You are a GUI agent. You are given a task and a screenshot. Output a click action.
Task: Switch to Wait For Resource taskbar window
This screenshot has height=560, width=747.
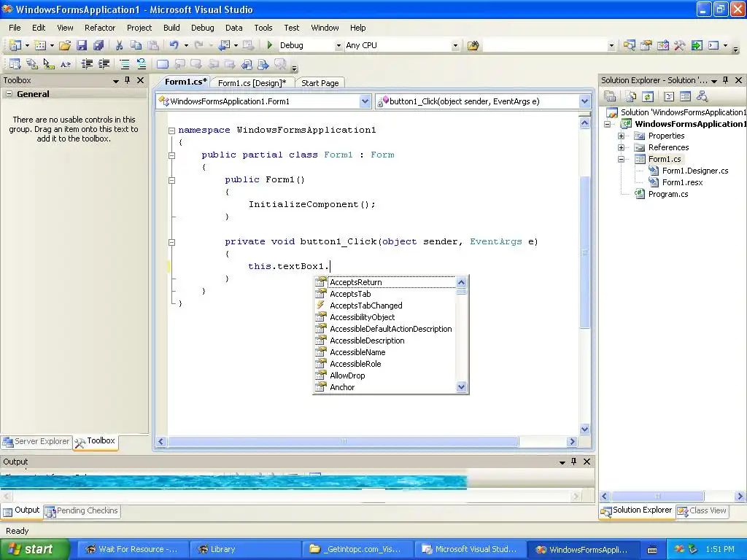pos(133,549)
